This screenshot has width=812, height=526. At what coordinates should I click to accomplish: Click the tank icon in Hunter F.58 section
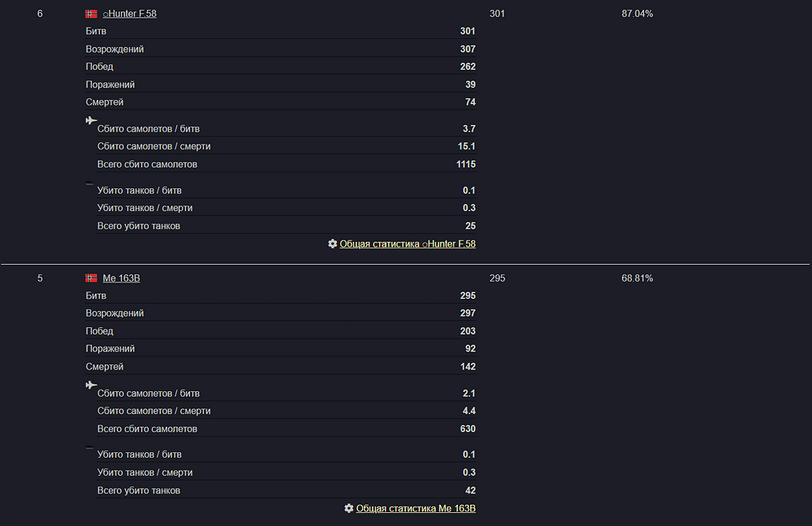[x=89, y=183]
